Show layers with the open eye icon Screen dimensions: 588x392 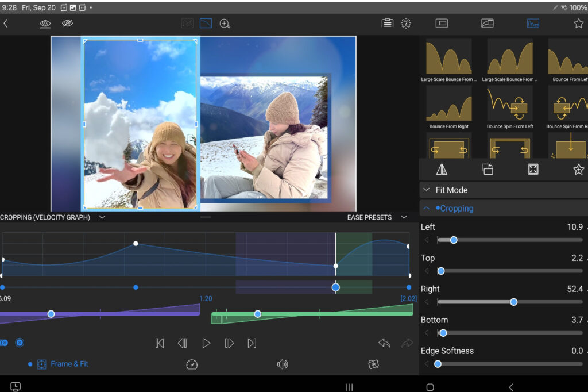coord(45,24)
